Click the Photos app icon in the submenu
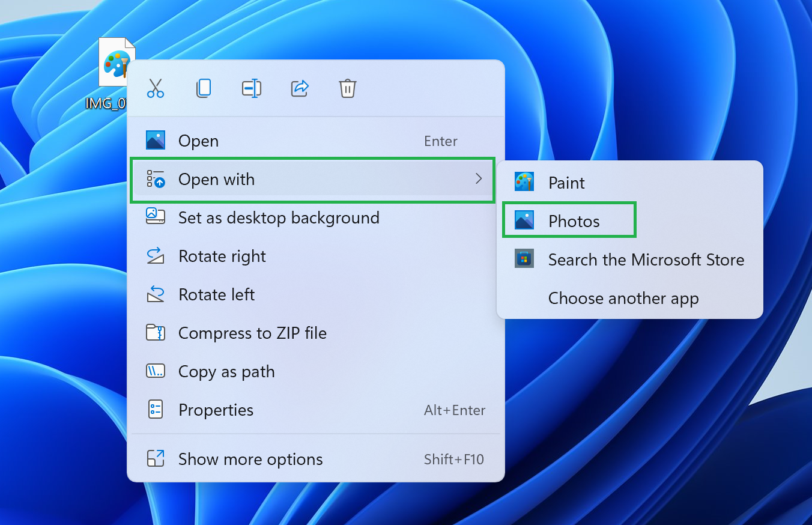812x525 pixels. coord(524,220)
